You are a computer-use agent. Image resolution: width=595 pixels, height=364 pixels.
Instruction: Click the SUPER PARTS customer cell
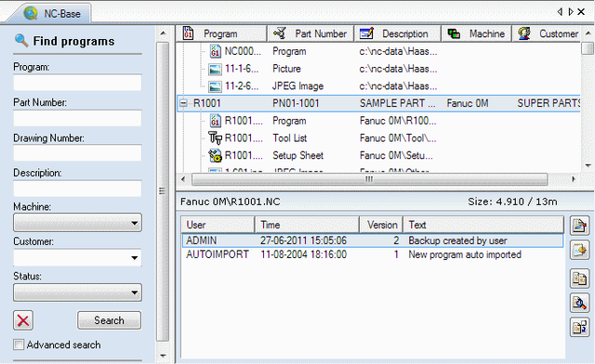click(x=549, y=103)
